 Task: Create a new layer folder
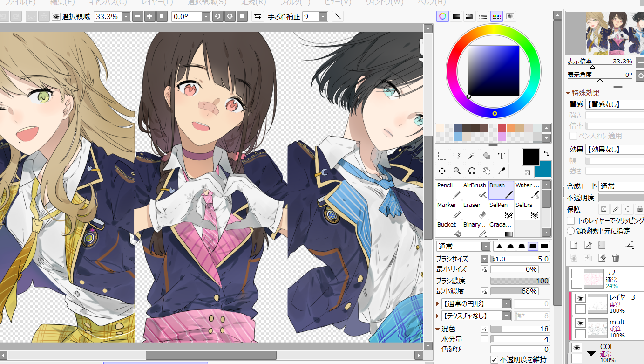[x=602, y=245]
